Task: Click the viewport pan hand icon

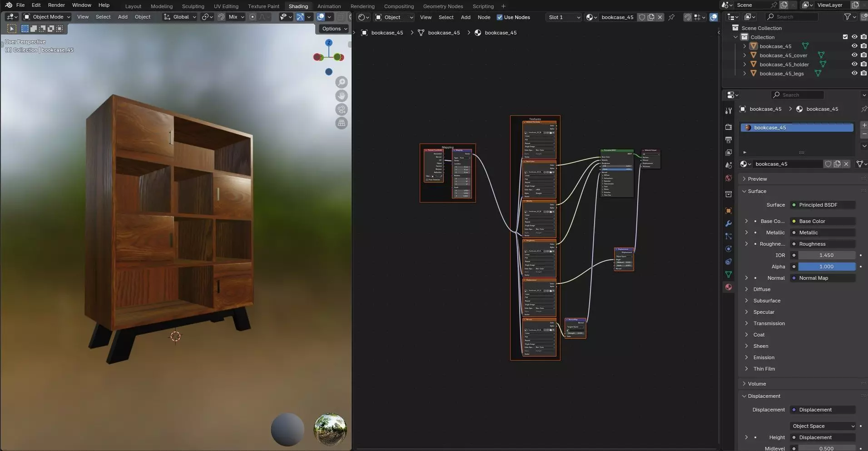Action: 342,96
